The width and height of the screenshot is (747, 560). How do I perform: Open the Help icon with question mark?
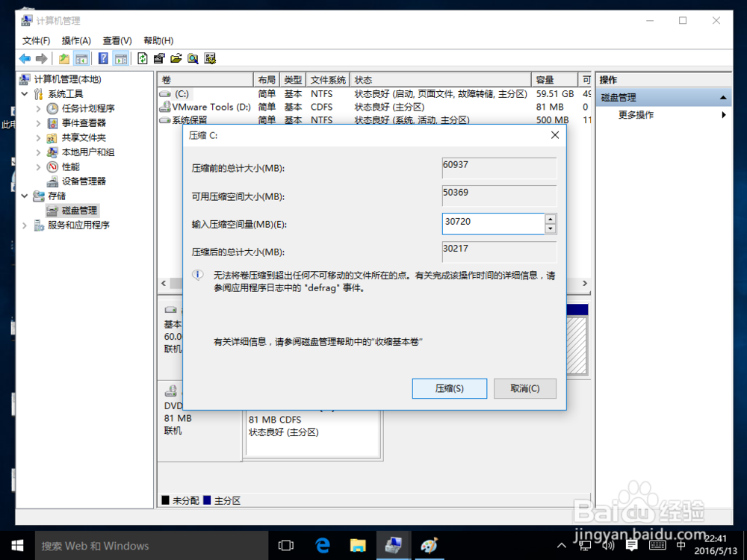[x=102, y=58]
